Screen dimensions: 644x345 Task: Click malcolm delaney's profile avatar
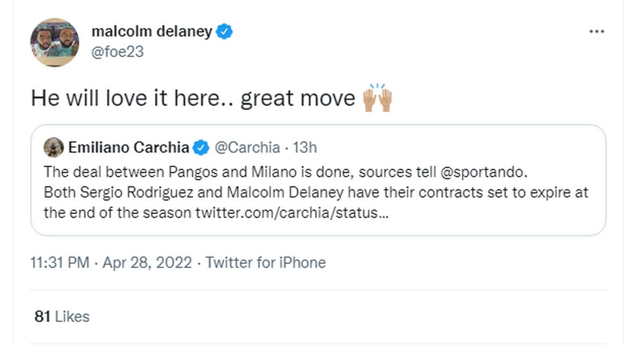tap(55, 42)
